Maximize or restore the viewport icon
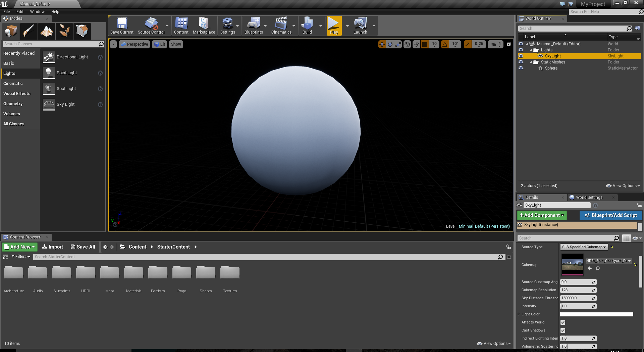Viewport: 644px width, 352px height. [x=509, y=44]
